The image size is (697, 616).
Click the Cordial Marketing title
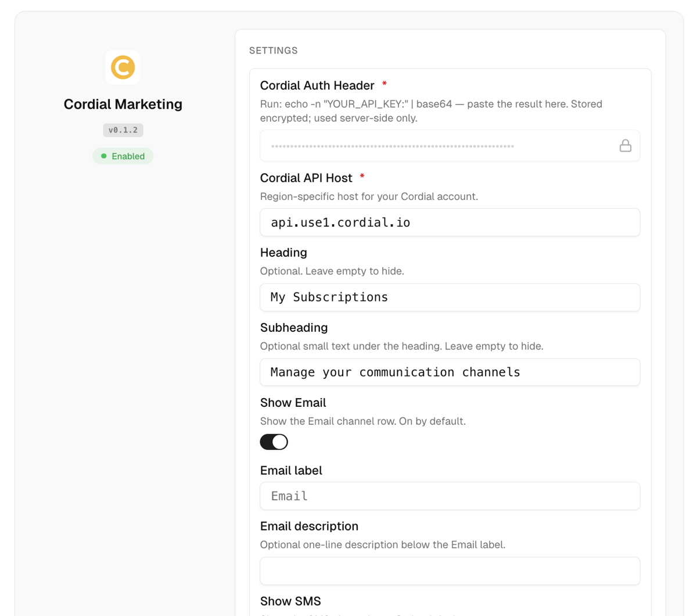click(123, 104)
